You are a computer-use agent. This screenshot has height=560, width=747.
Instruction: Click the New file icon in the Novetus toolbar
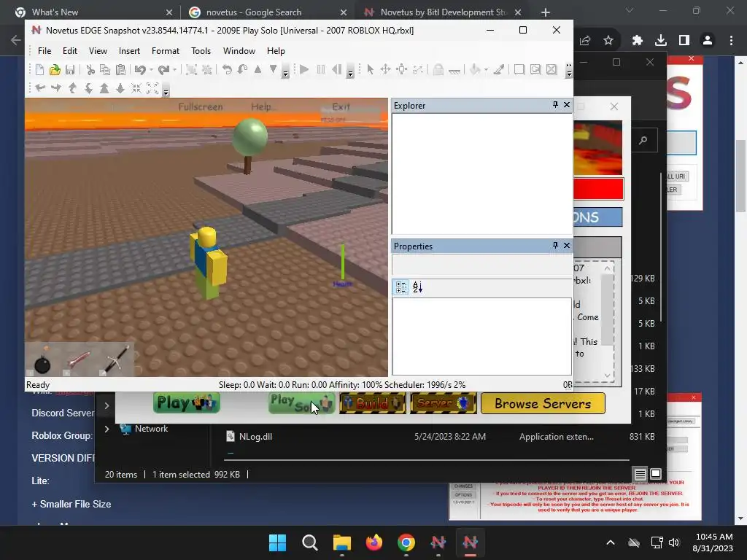coord(39,70)
